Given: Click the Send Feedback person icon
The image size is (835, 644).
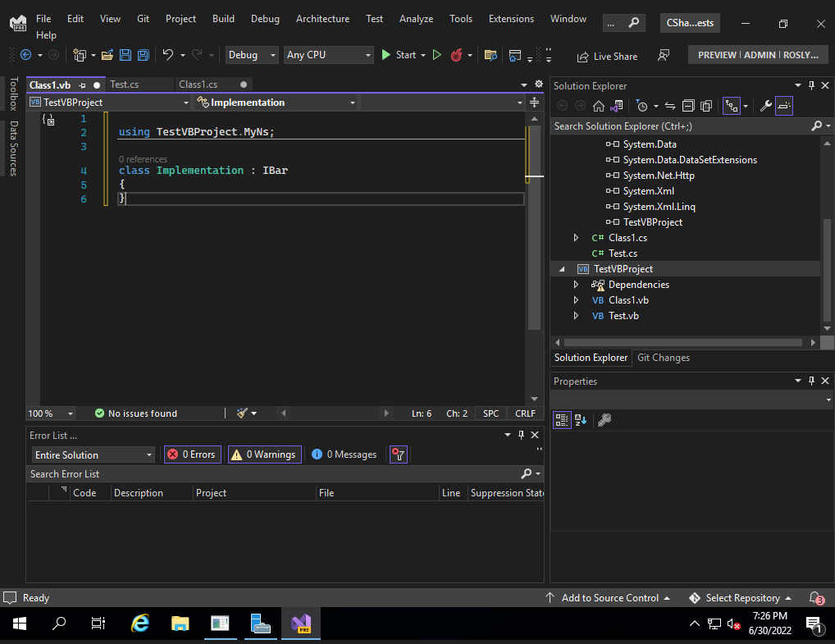Looking at the screenshot, I should 664,56.
